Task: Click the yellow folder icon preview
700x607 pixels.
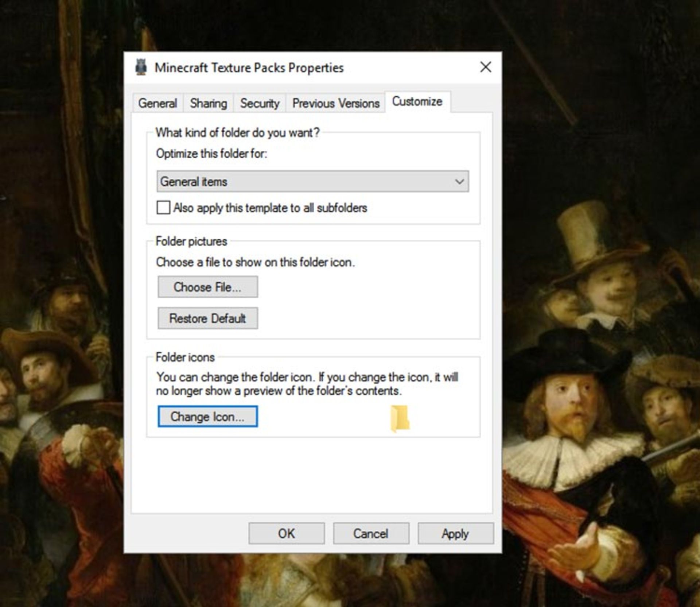Action: click(400, 418)
